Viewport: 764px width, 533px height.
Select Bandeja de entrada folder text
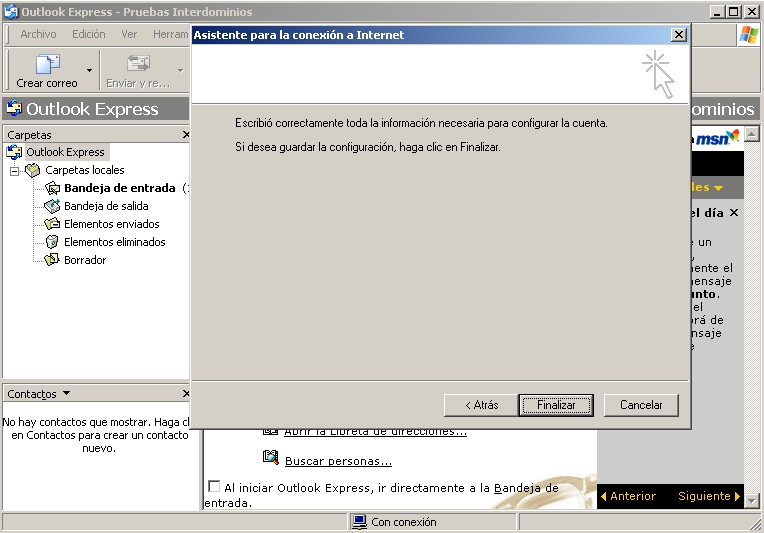pyautogui.click(x=120, y=188)
